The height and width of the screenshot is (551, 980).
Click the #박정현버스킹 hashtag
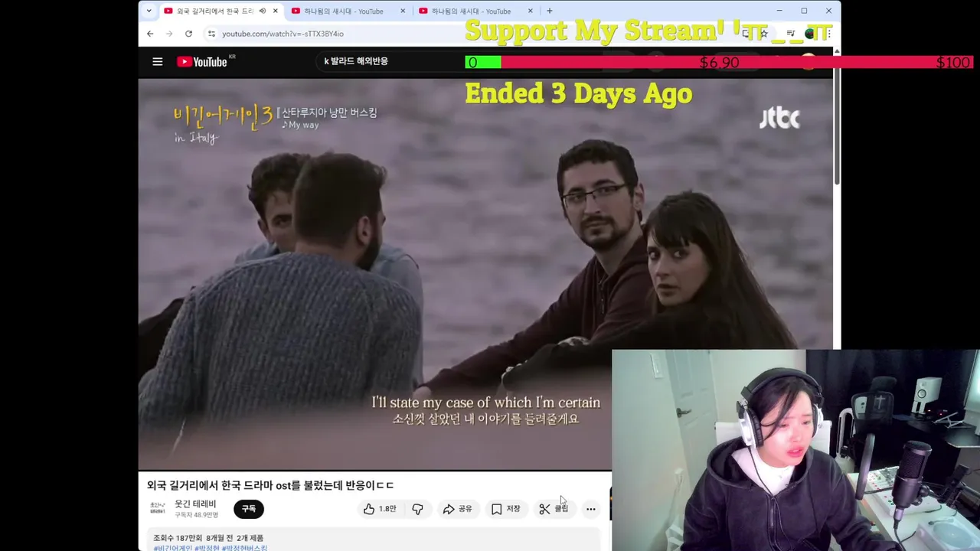click(244, 548)
